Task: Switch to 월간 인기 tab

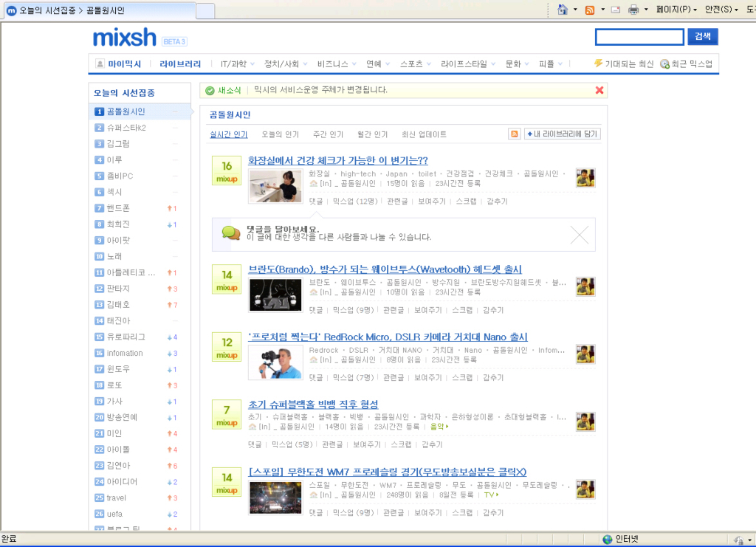Action: click(x=372, y=134)
